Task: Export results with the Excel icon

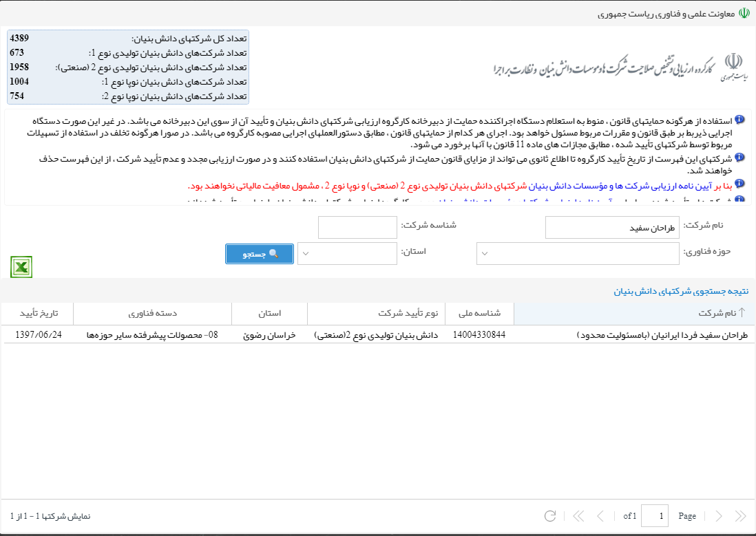Action: [x=21, y=267]
